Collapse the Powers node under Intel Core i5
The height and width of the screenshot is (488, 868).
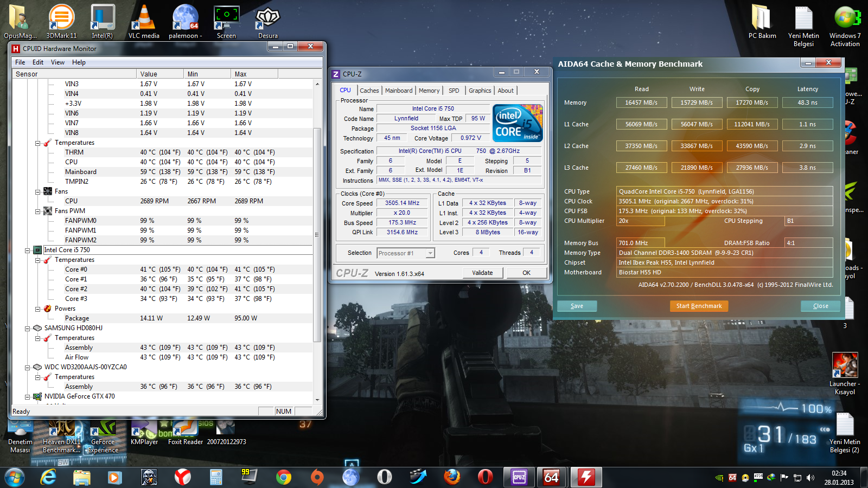(37, 309)
